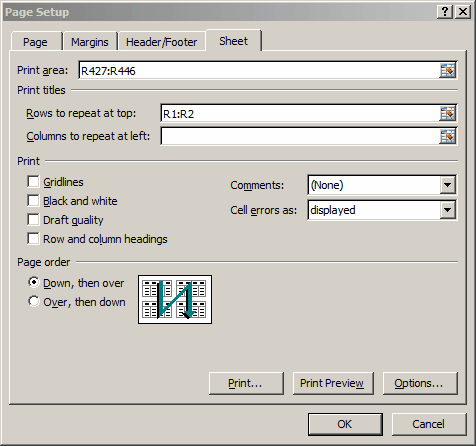Click range selector icon for Columns to repeat

(447, 136)
